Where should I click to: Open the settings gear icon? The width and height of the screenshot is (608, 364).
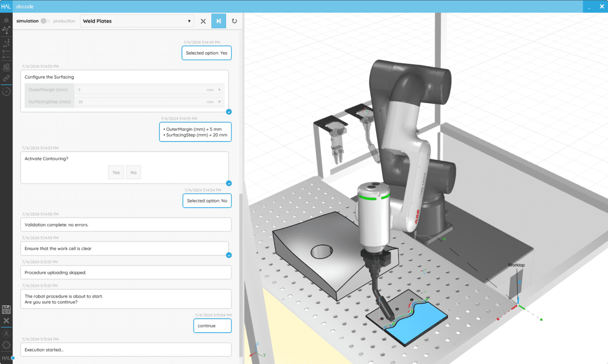(x=6, y=345)
